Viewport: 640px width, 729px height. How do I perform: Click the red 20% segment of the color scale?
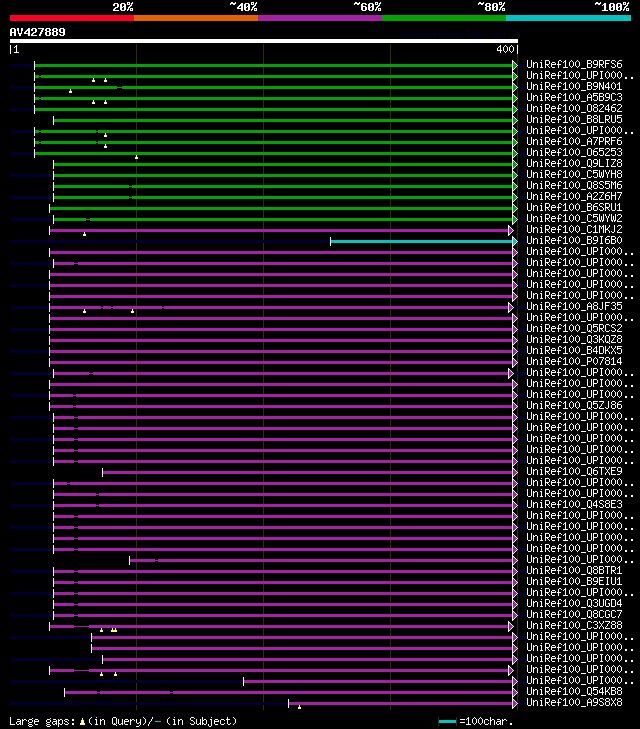pos(72,18)
